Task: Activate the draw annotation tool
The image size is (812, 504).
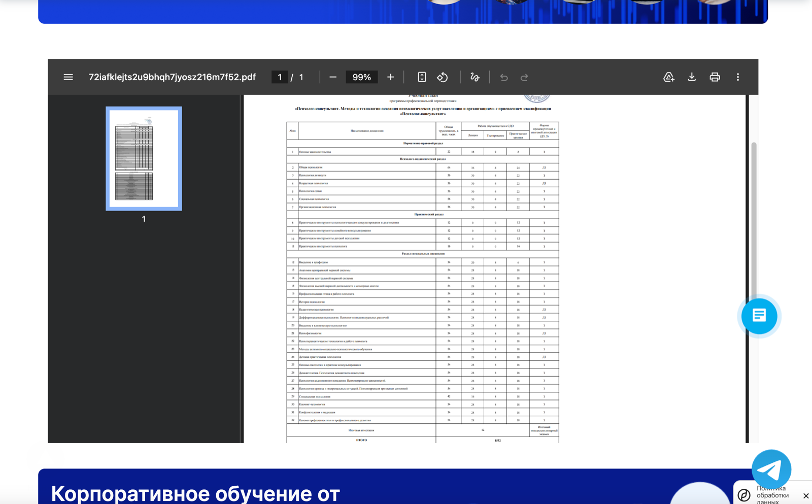Action: click(x=475, y=77)
